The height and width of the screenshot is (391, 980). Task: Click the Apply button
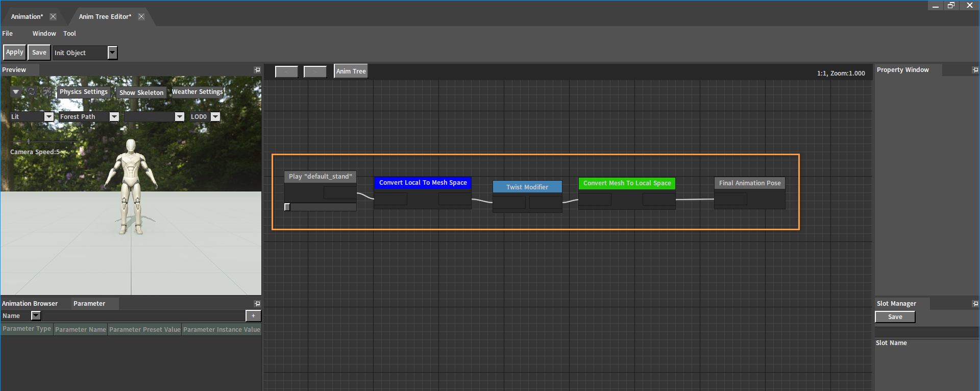(x=15, y=52)
